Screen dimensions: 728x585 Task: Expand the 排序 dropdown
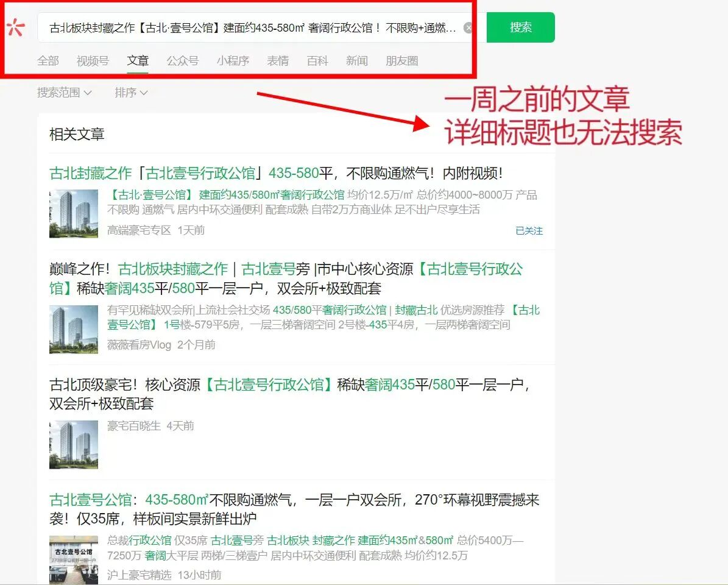click(x=131, y=93)
